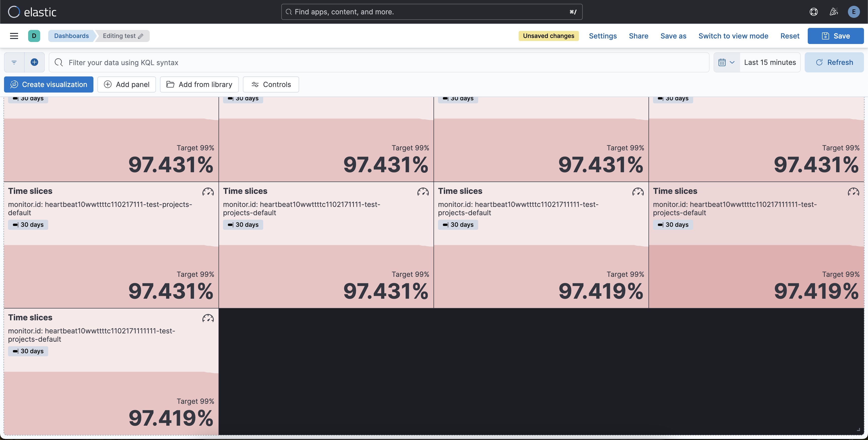Image resolution: width=868 pixels, height=440 pixels.
Task: Click Create visualization
Action: 48,84
